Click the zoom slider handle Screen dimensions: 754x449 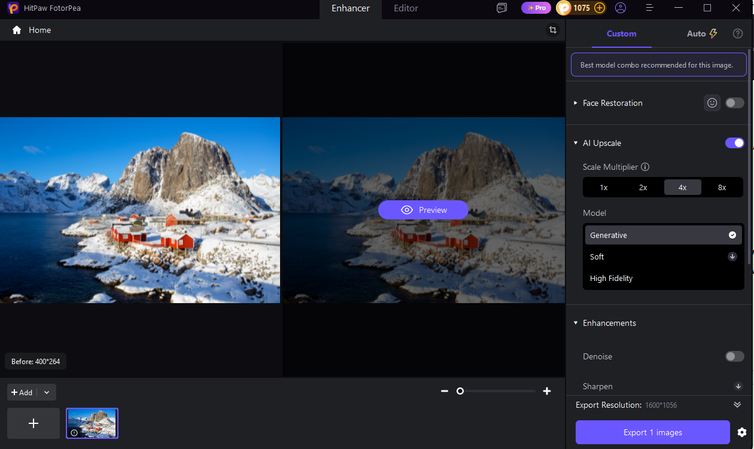coord(460,391)
